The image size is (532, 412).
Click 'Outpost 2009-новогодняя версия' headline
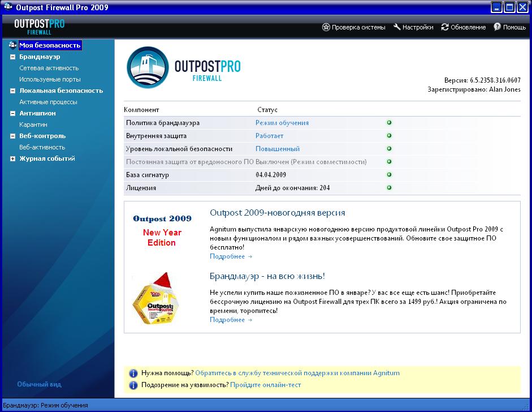(x=277, y=213)
